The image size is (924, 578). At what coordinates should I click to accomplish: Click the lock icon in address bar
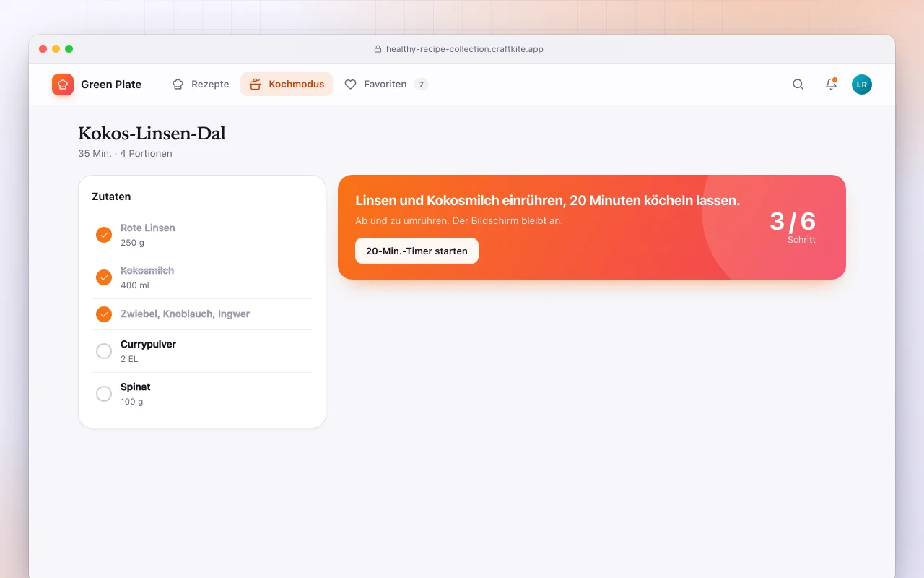coord(378,49)
